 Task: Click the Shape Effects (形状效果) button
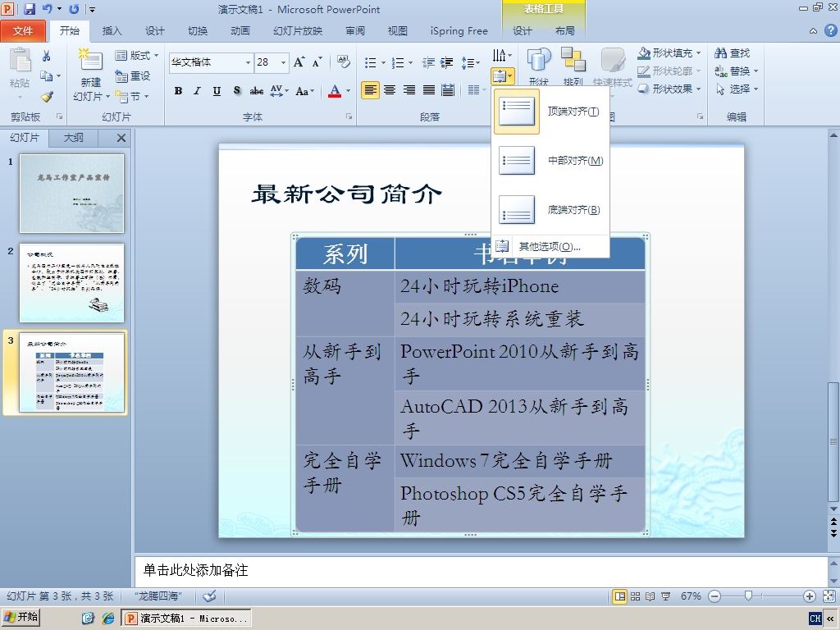669,89
